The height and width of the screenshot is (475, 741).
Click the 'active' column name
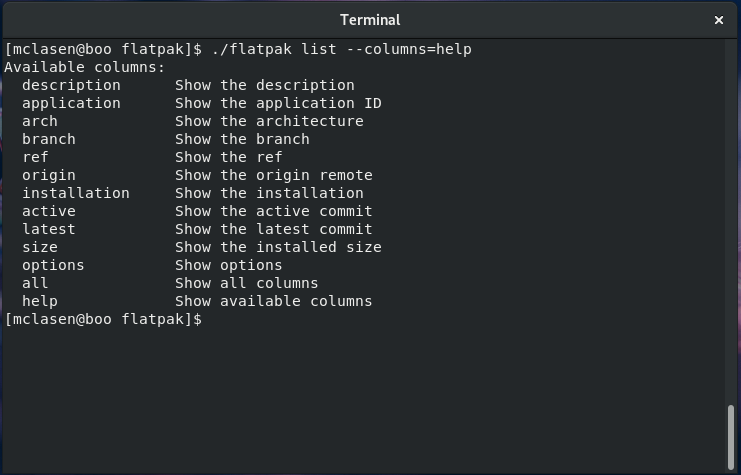(49, 211)
